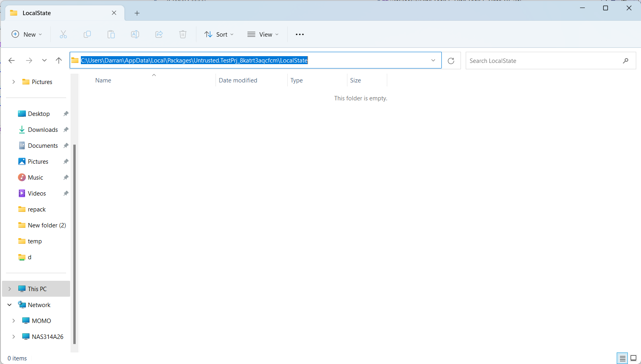Paste using the toolbar paste icon
641x364 pixels.
click(111, 34)
